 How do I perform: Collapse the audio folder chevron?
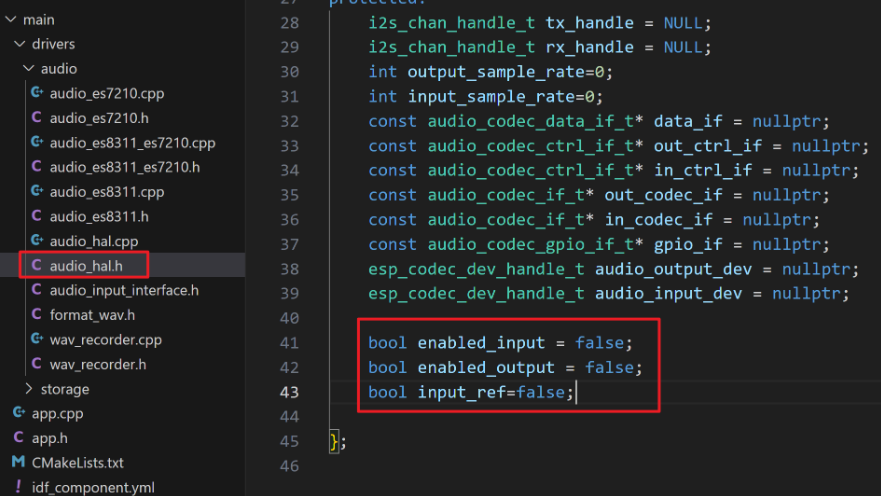pyautogui.click(x=29, y=69)
